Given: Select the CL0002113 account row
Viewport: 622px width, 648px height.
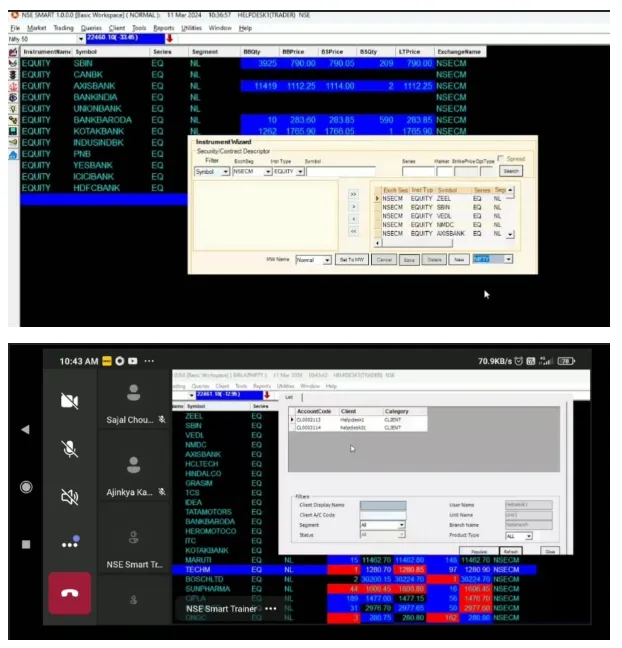Looking at the screenshot, I should tap(358, 419).
